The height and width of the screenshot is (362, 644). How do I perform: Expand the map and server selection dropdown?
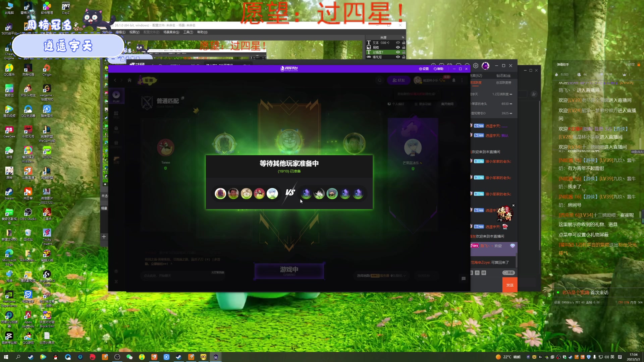coord(381,276)
